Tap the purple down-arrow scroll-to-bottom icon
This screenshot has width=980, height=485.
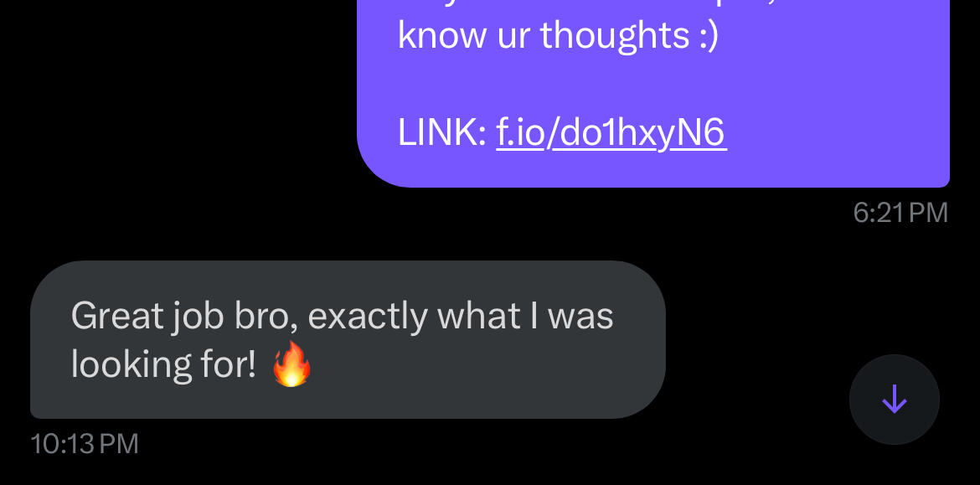pyautogui.click(x=894, y=400)
